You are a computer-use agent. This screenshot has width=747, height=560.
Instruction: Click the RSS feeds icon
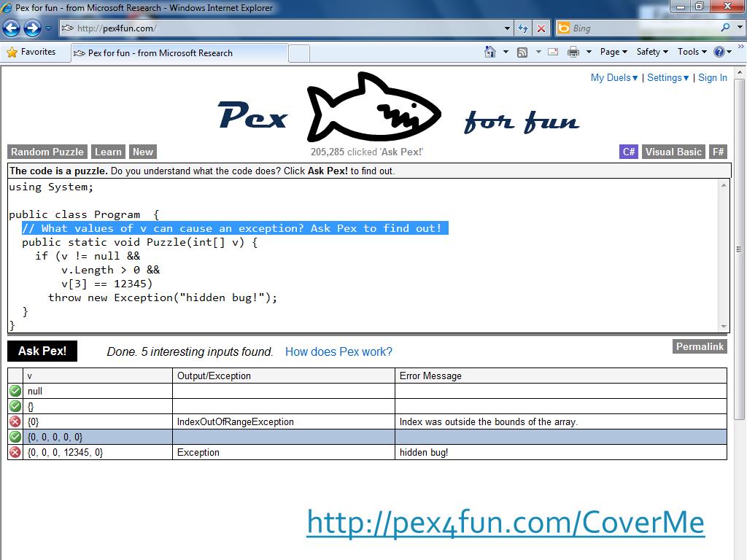coord(522,52)
